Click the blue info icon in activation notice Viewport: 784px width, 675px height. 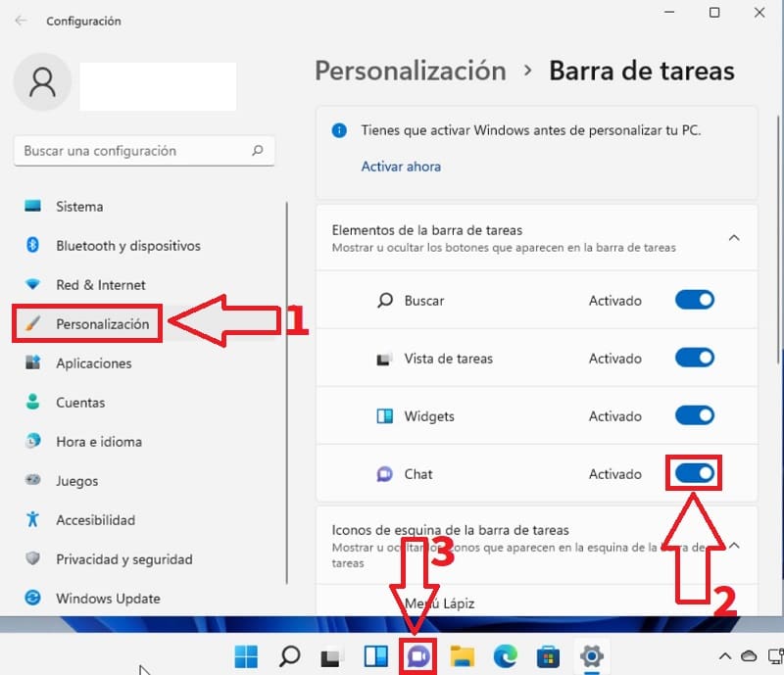point(339,130)
